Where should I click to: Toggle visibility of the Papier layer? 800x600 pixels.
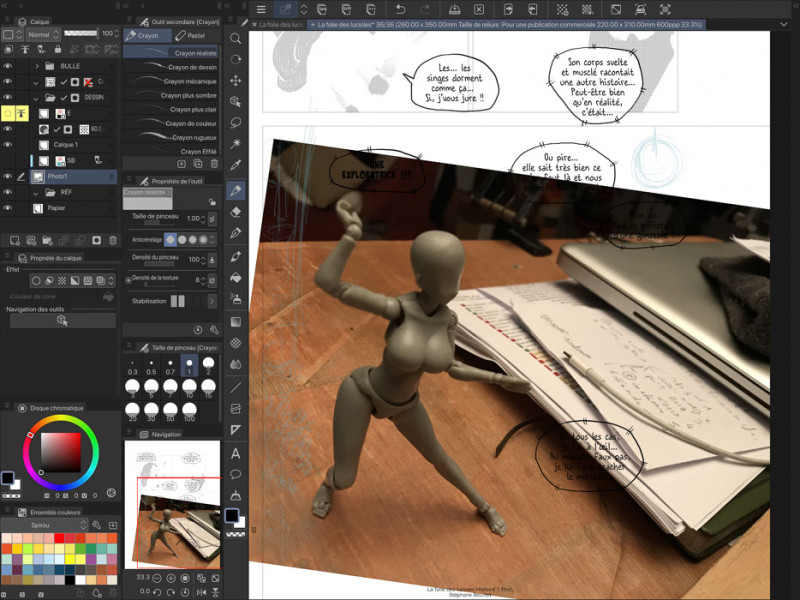click(8, 208)
